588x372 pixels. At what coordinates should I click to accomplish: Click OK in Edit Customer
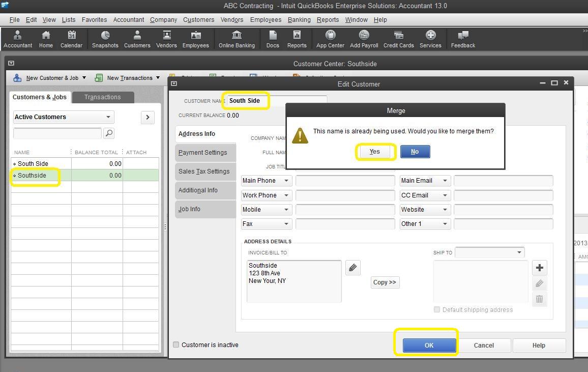429,346
